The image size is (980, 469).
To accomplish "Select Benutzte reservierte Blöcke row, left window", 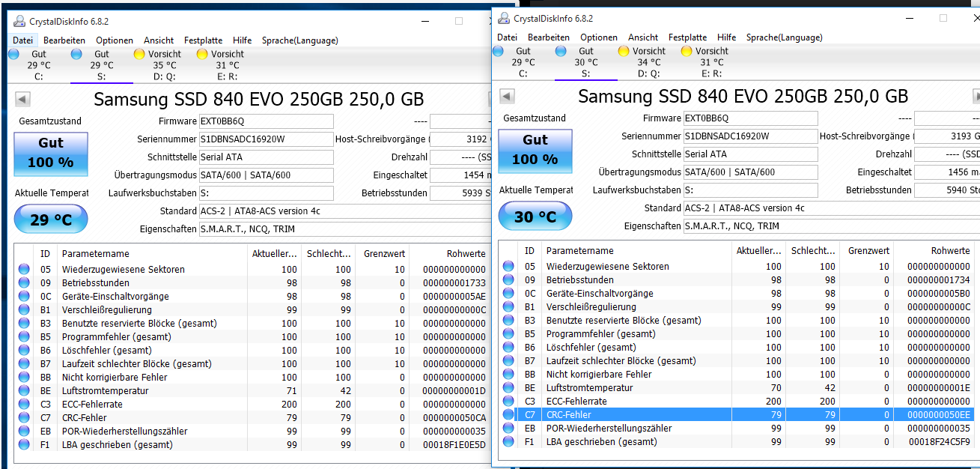I will 252,324.
